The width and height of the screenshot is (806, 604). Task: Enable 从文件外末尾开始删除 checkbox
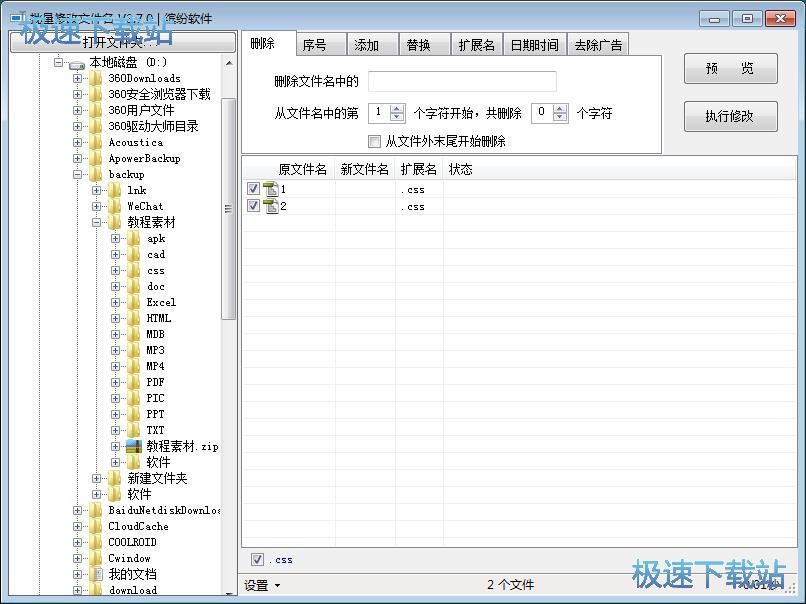pos(374,141)
